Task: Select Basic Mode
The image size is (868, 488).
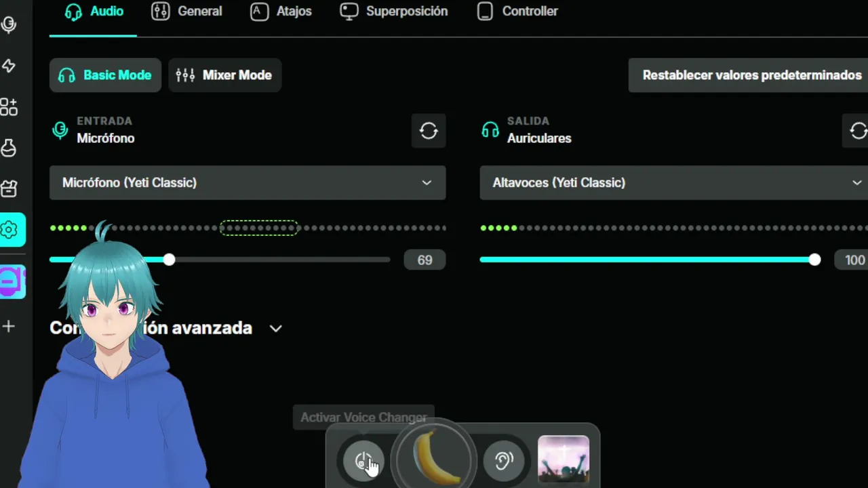Action: click(x=105, y=75)
